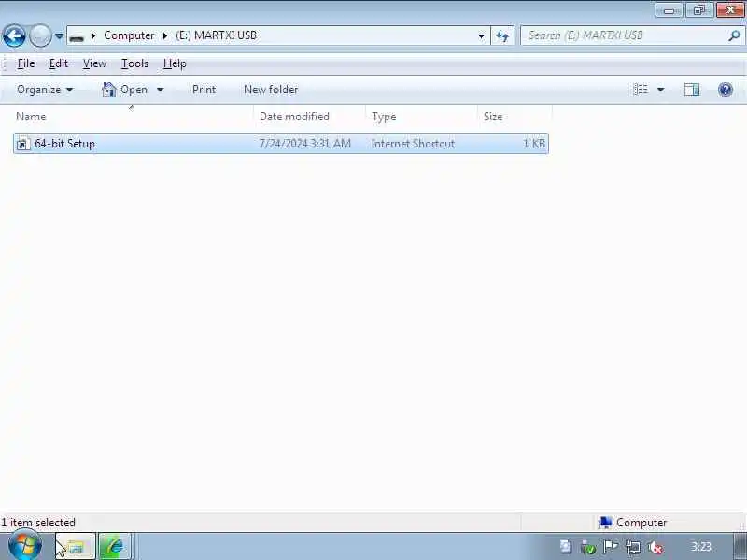This screenshot has width=747, height=560.
Task: Click the Open toolbar button
Action: 125,90
